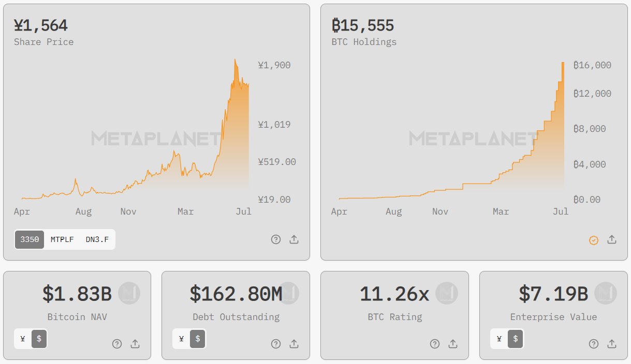Export the BTC Rating card

click(453, 343)
